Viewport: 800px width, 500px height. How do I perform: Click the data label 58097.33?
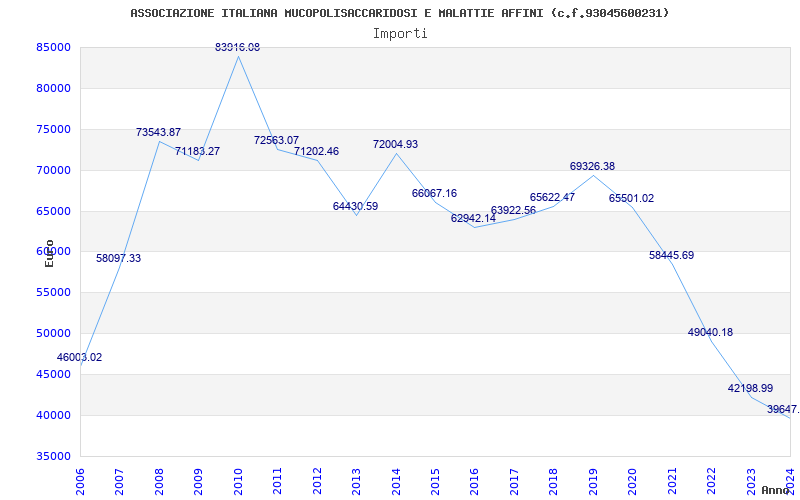click(x=118, y=258)
